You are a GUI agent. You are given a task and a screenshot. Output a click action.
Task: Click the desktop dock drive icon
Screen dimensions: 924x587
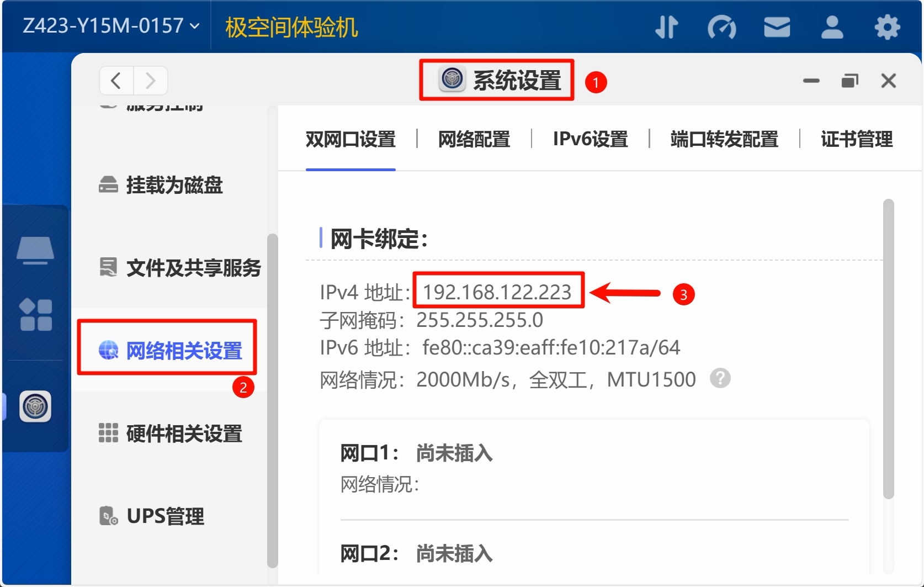click(x=35, y=251)
